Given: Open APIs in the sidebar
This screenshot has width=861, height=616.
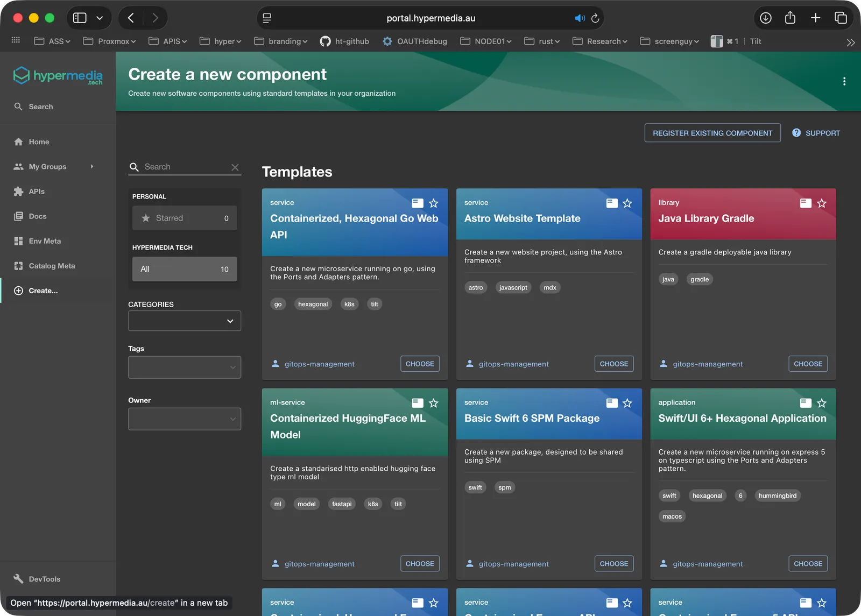Looking at the screenshot, I should click(x=58, y=192).
